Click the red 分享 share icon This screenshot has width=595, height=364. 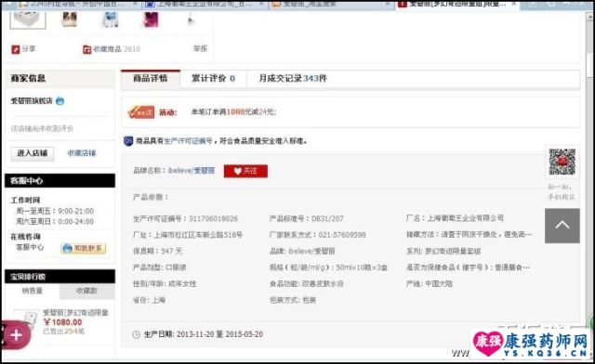[x=15, y=49]
